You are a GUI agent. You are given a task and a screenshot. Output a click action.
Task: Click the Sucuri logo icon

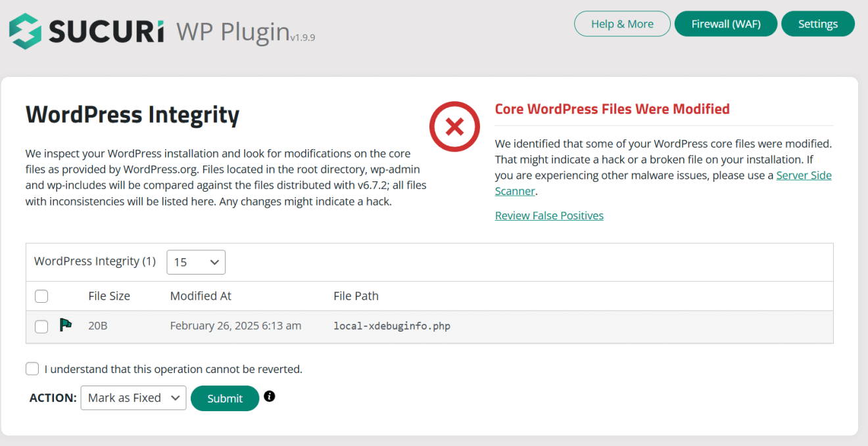click(x=25, y=30)
